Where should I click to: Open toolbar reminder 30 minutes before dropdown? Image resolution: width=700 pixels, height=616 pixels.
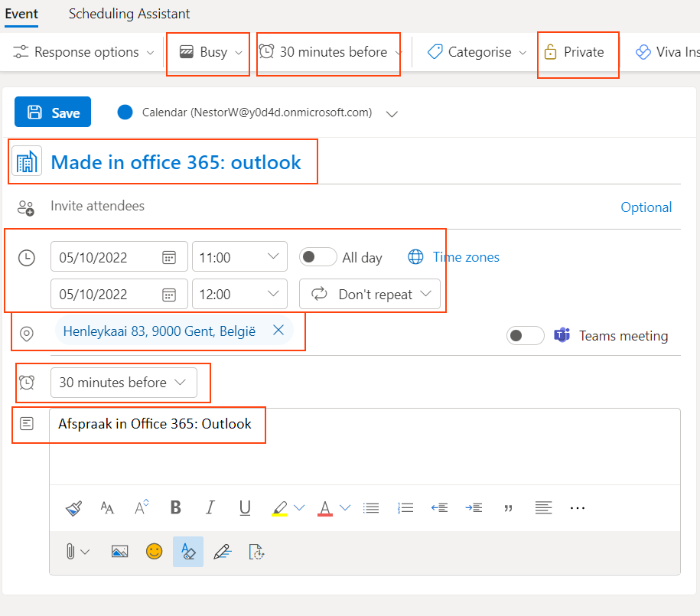tap(330, 52)
